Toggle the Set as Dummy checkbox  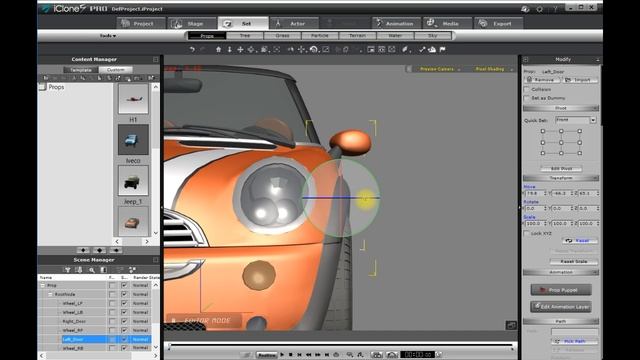point(527,98)
